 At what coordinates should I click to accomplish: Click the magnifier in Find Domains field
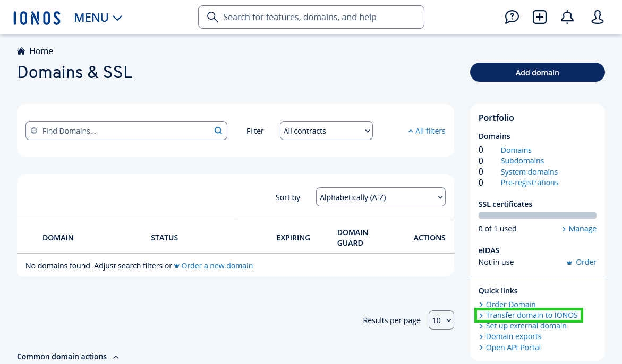pos(218,131)
